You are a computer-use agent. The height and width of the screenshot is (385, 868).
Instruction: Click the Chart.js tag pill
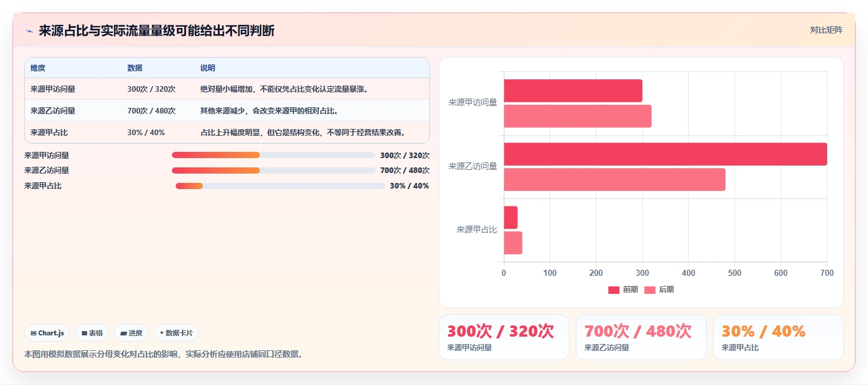pos(48,333)
